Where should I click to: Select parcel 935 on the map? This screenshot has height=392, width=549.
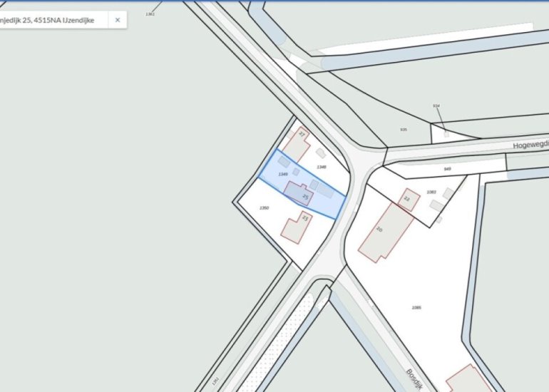tap(404, 130)
